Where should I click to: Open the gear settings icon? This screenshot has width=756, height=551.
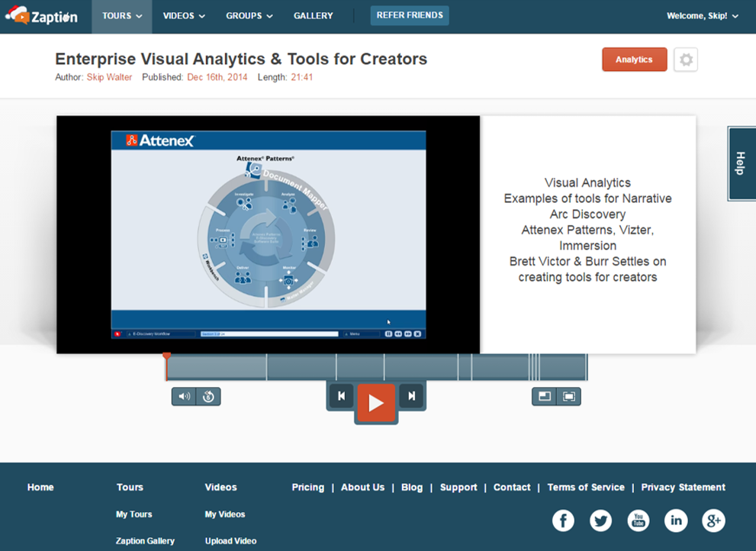(x=686, y=60)
